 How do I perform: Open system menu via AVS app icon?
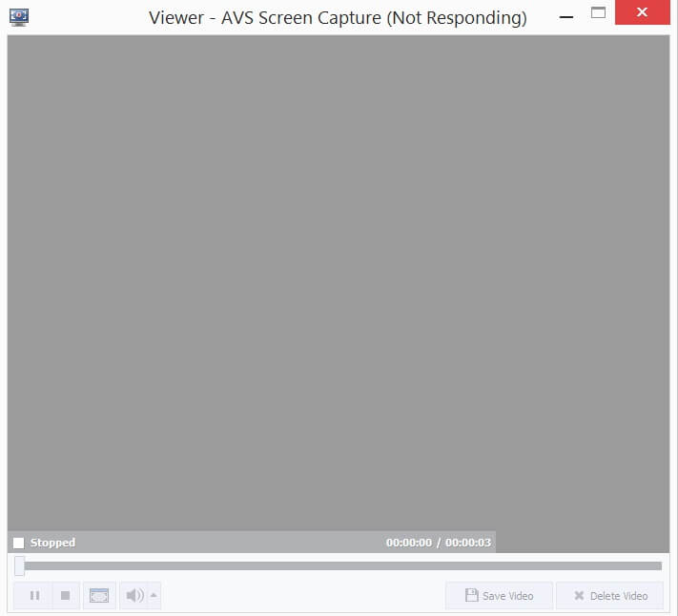tap(18, 16)
